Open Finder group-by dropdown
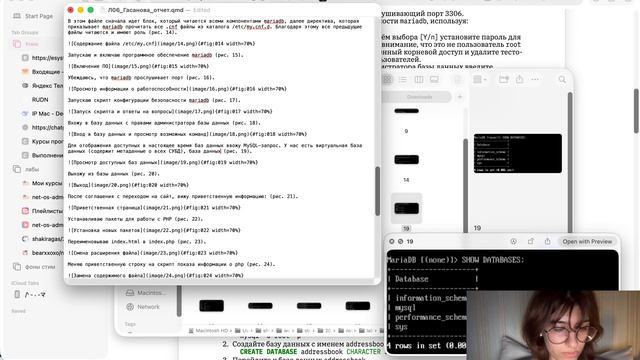 pyautogui.click(x=480, y=80)
